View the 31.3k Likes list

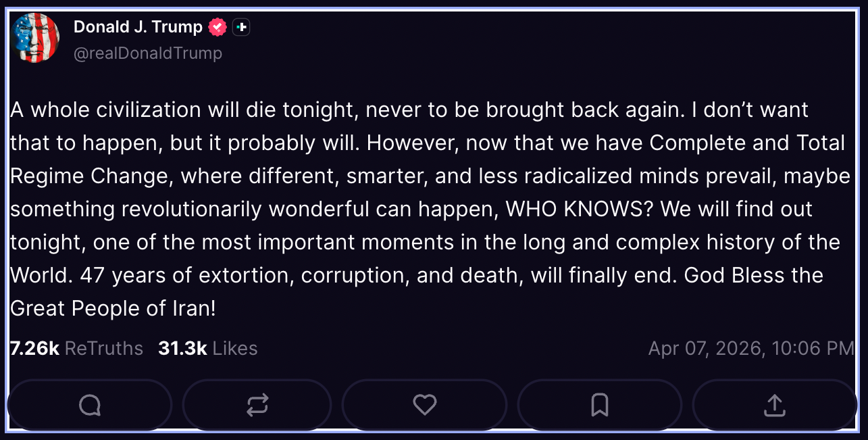pos(207,348)
